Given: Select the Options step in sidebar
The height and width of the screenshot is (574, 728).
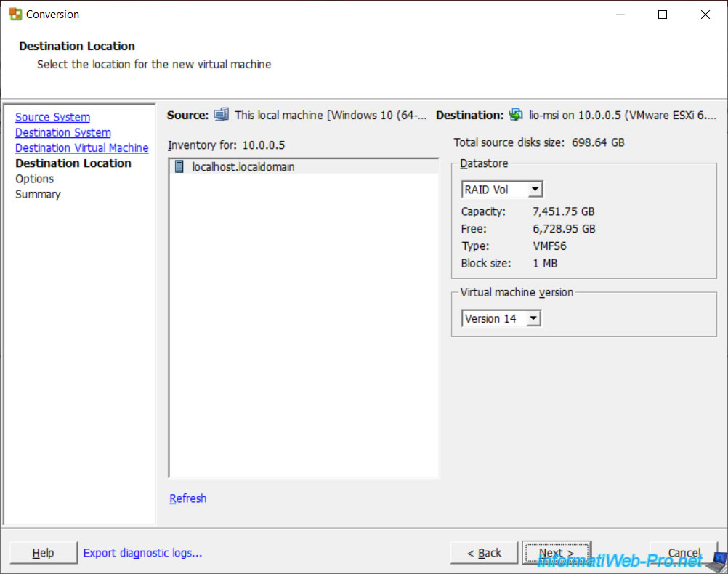Looking at the screenshot, I should point(35,179).
